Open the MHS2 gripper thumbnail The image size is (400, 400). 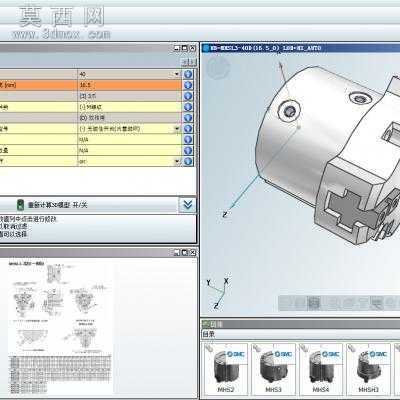pyautogui.click(x=226, y=369)
